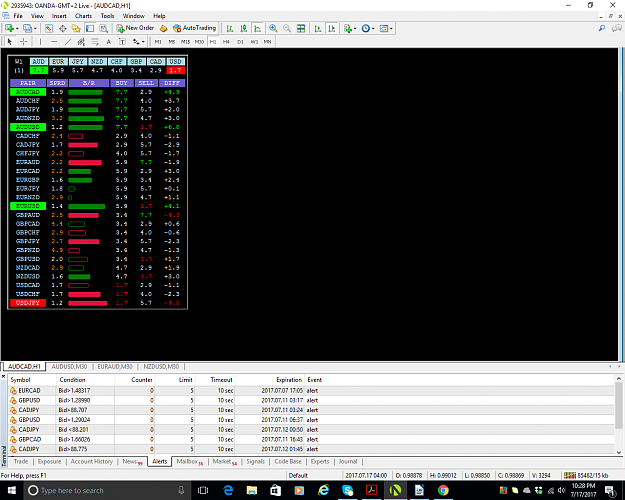Screen dimensions: 625x500
Task: Select the trendline drawing tool
Action: click(68, 41)
